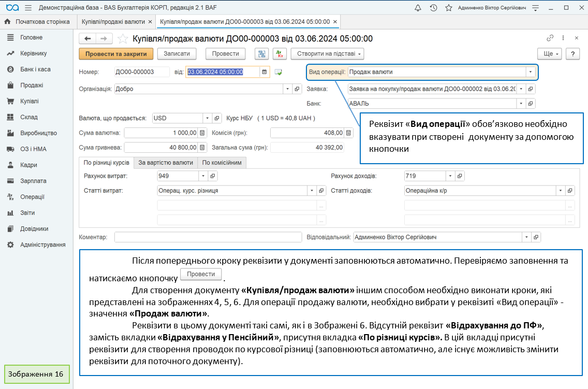Open help question mark button
The image size is (588, 389).
tap(572, 54)
